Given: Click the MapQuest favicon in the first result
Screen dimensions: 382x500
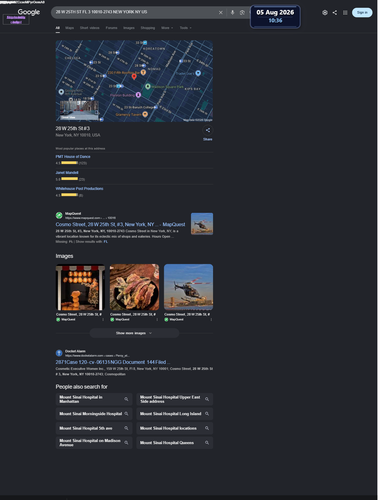Looking at the screenshot, I should pos(59,215).
